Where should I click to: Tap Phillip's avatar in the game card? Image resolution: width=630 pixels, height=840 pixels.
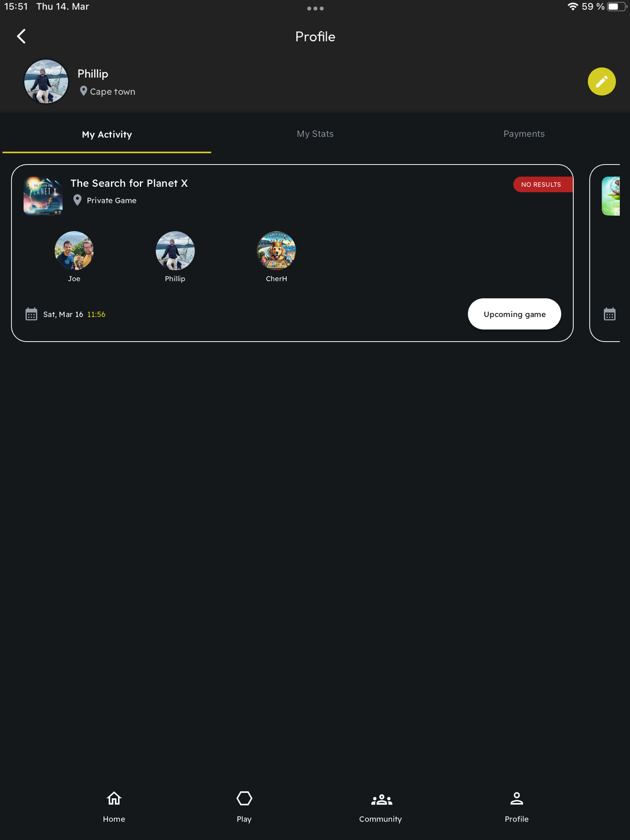(x=175, y=251)
